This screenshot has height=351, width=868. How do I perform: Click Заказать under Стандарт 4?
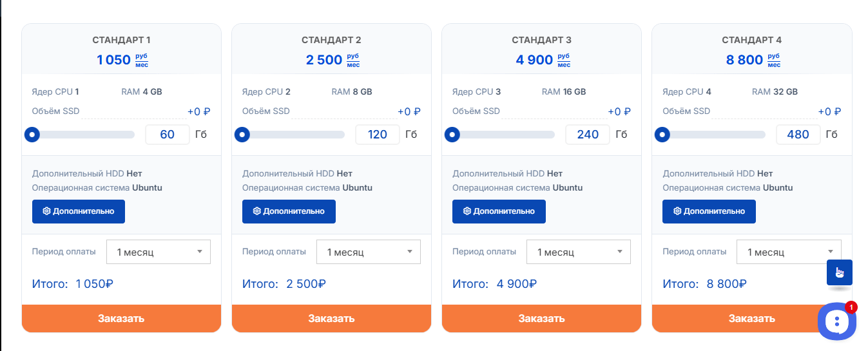point(751,318)
